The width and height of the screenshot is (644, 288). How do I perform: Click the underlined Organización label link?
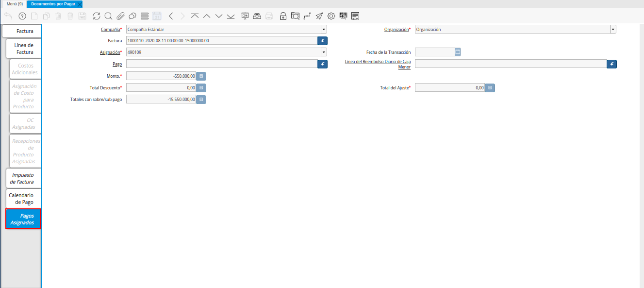pyautogui.click(x=396, y=30)
